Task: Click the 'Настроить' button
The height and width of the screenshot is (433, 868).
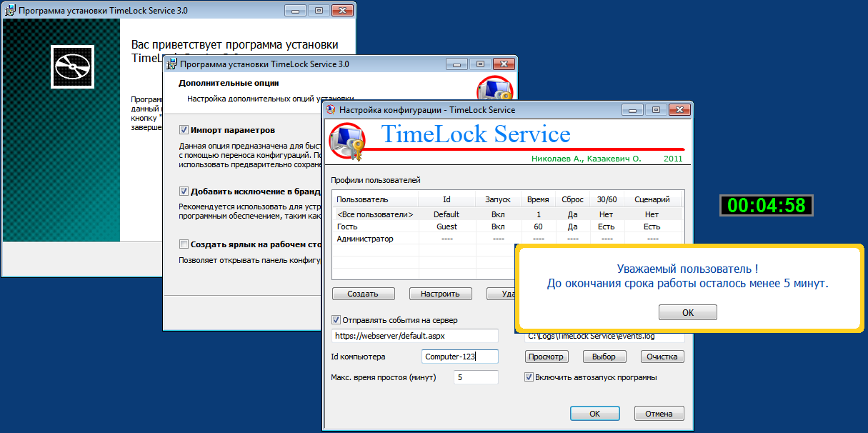Action: click(x=440, y=294)
